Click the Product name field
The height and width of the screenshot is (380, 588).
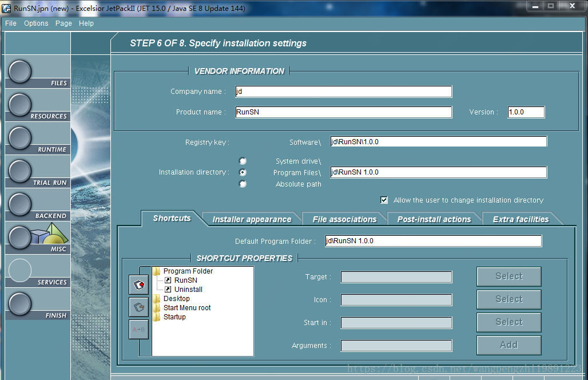[x=344, y=112]
